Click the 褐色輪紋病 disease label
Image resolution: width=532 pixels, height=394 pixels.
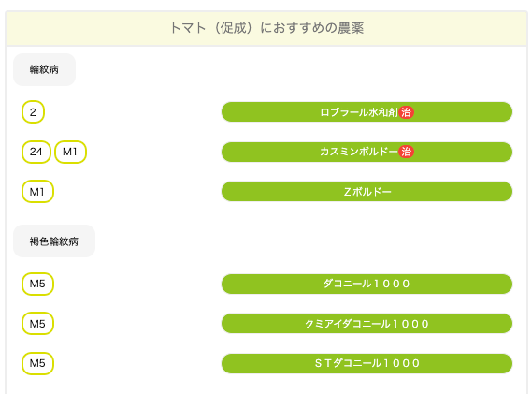coord(54,241)
